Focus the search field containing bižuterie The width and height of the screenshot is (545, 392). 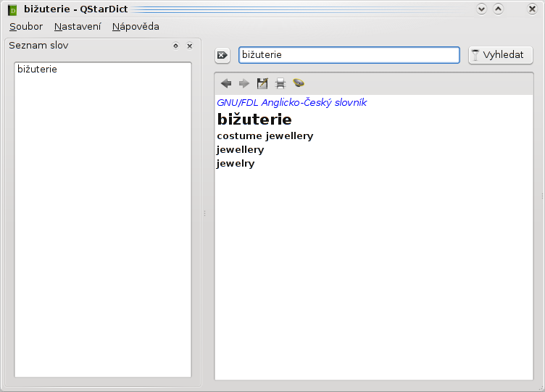pos(349,55)
